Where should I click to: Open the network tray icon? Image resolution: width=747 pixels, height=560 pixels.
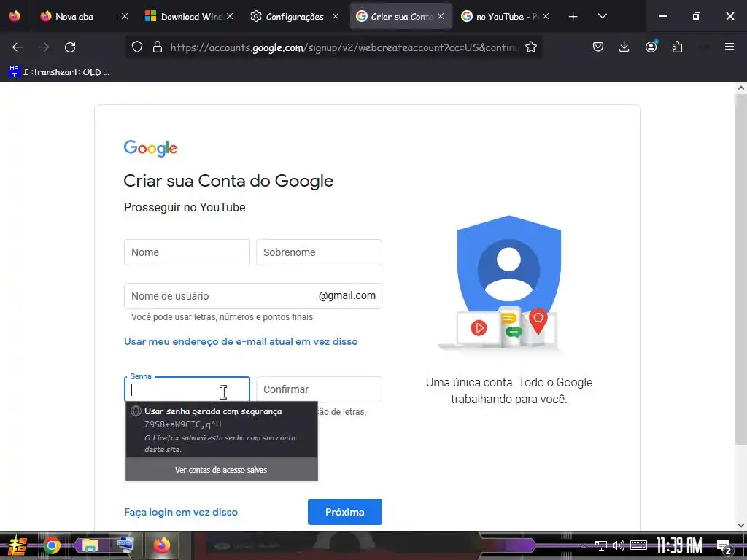coord(601,545)
